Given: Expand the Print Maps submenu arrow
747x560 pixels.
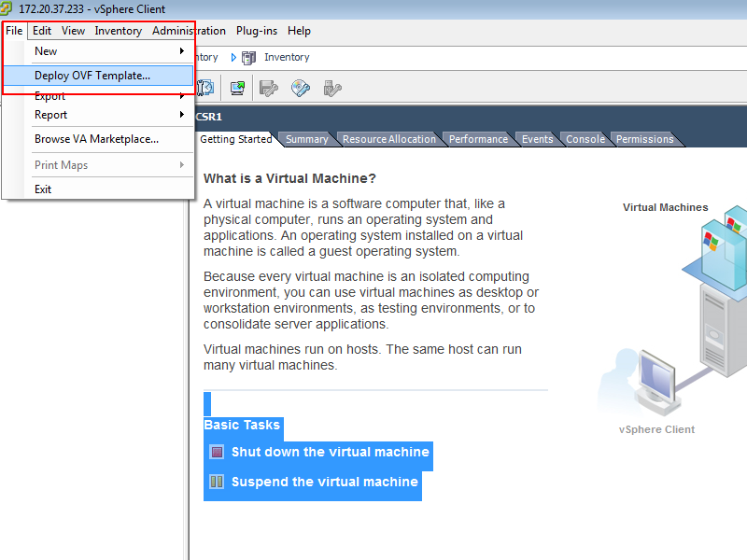Looking at the screenshot, I should [x=182, y=165].
